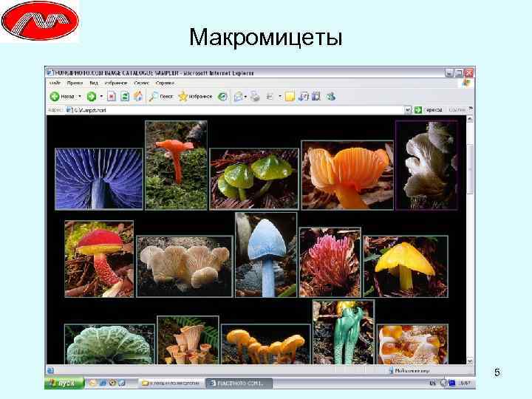532x399 pixels.
Task: Click the third quick launch icon
Action: [112, 383]
